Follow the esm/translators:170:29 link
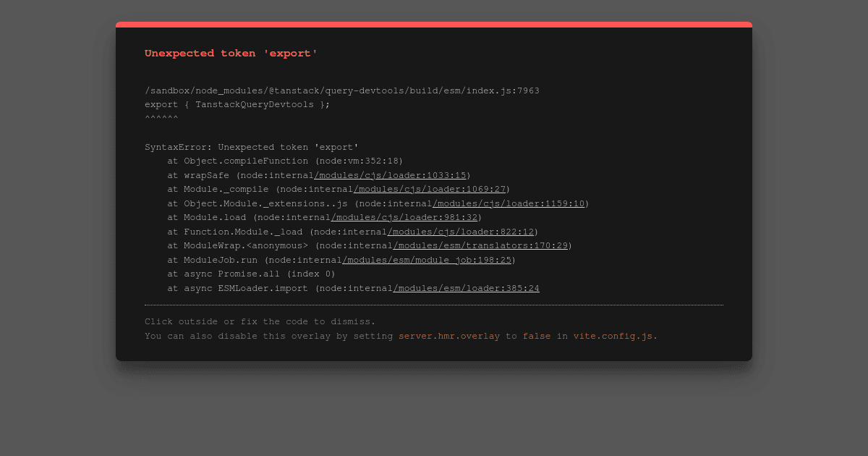Viewport: 868px width, 456px height. (480, 246)
